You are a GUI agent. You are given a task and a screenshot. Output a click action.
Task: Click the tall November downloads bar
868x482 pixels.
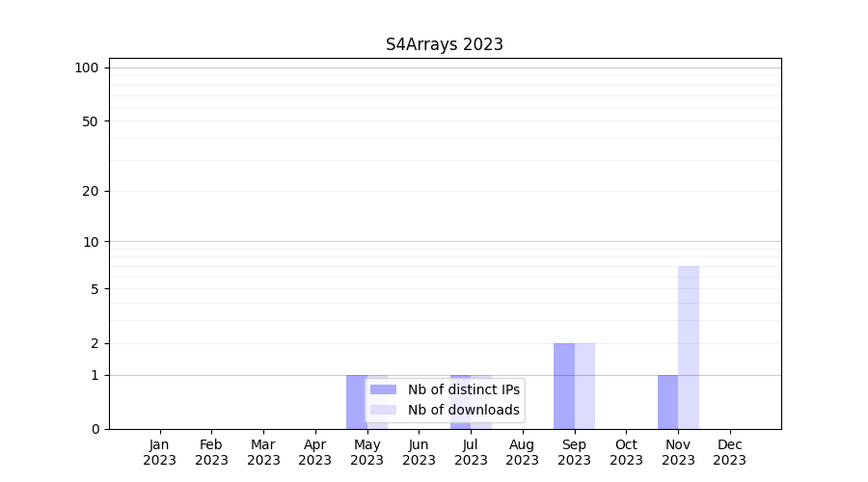(x=689, y=347)
